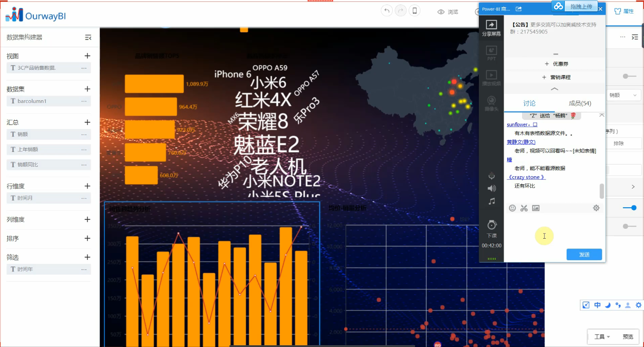
Task: Click the 排除 button
Action: tap(624, 143)
